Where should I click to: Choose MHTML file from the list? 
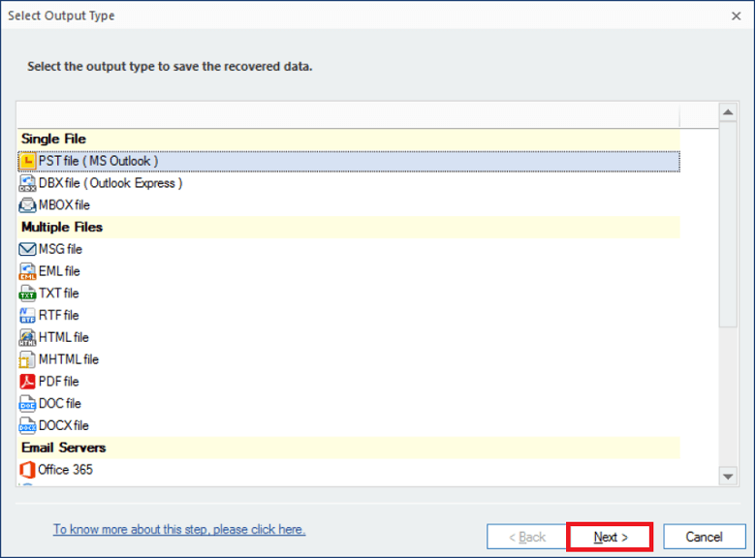click(x=68, y=359)
